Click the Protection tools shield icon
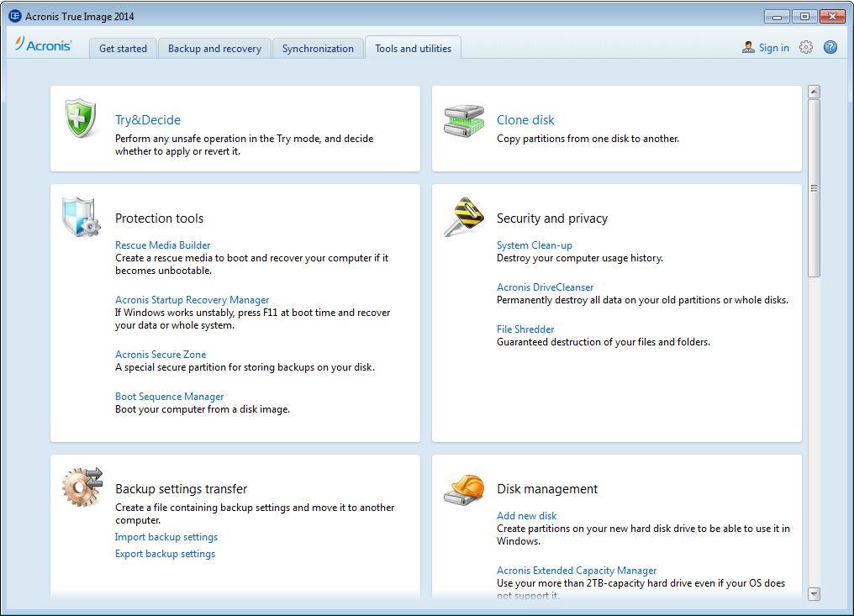Image resolution: width=854 pixels, height=616 pixels. pyautogui.click(x=82, y=217)
